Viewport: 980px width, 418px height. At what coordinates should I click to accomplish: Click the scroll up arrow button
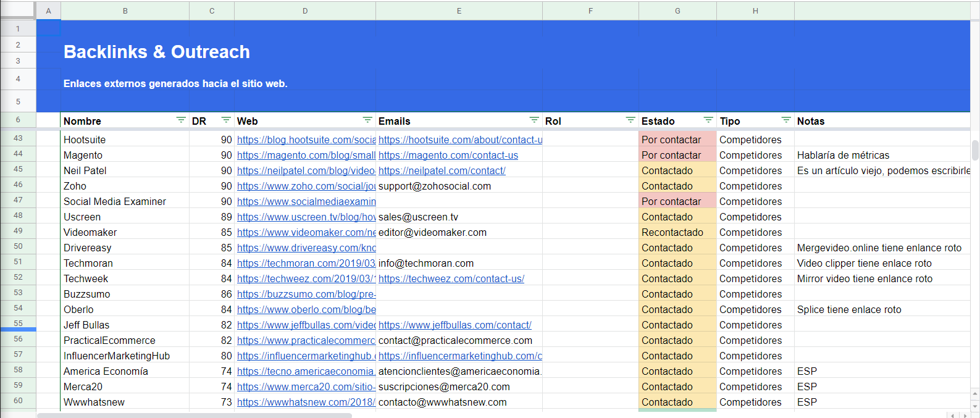pyautogui.click(x=975, y=393)
